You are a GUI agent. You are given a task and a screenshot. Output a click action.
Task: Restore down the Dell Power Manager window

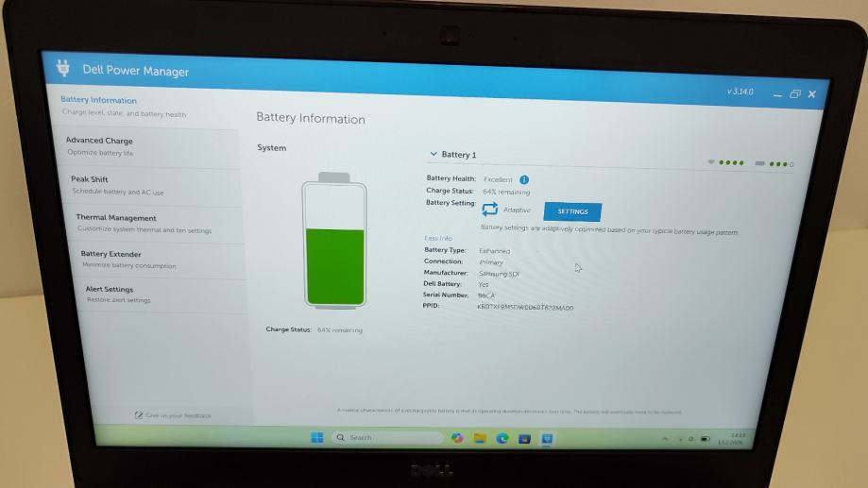coord(795,94)
